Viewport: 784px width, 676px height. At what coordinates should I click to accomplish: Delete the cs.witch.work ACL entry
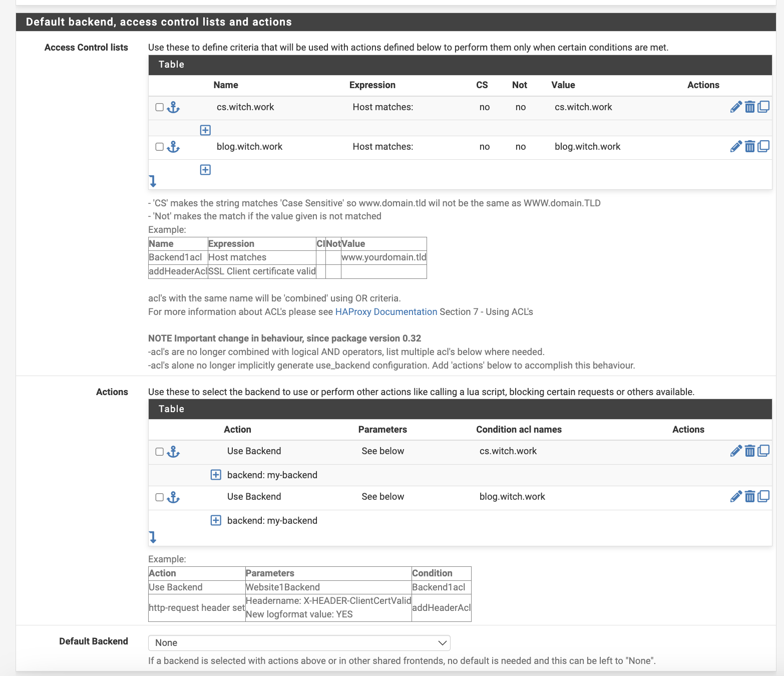(x=749, y=107)
